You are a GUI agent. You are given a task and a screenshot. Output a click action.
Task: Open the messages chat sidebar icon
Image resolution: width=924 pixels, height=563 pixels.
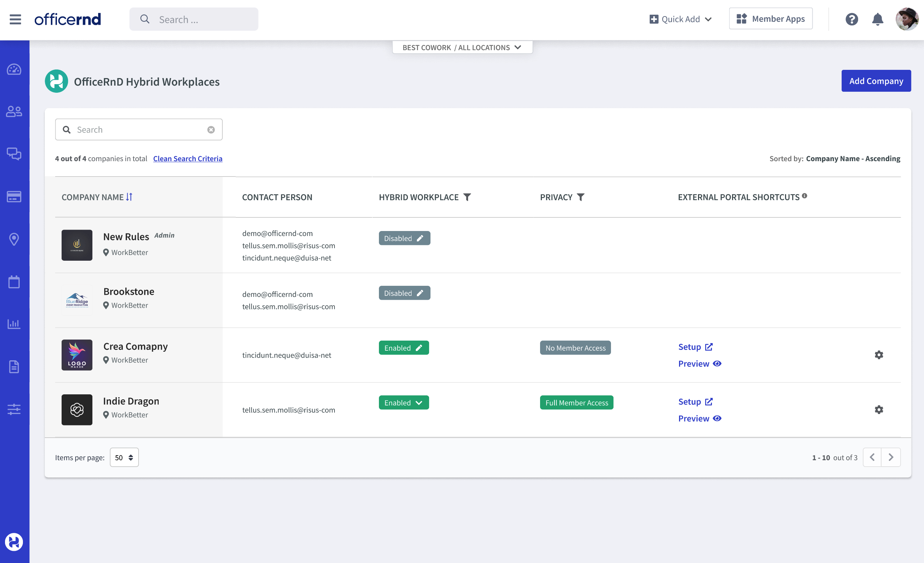point(14,154)
